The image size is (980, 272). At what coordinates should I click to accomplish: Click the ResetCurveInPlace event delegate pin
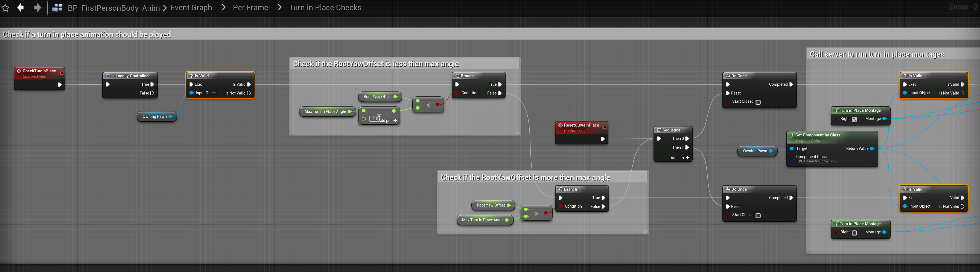pyautogui.click(x=605, y=127)
